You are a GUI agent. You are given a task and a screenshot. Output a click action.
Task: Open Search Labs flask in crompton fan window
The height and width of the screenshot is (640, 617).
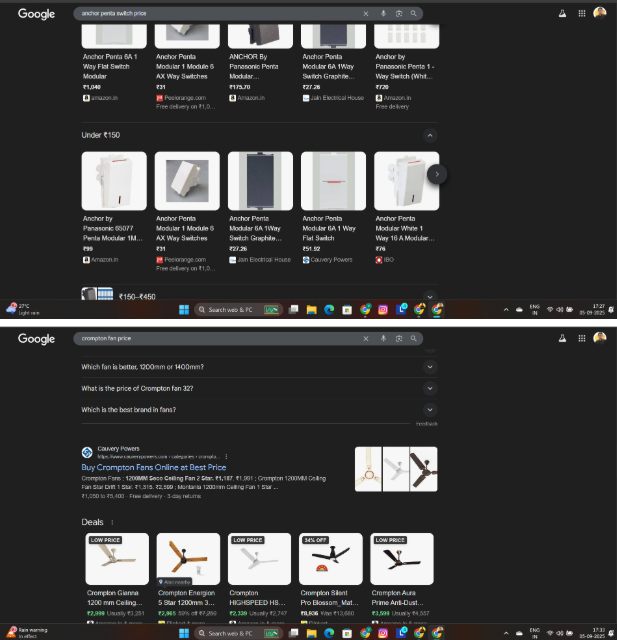pos(562,338)
